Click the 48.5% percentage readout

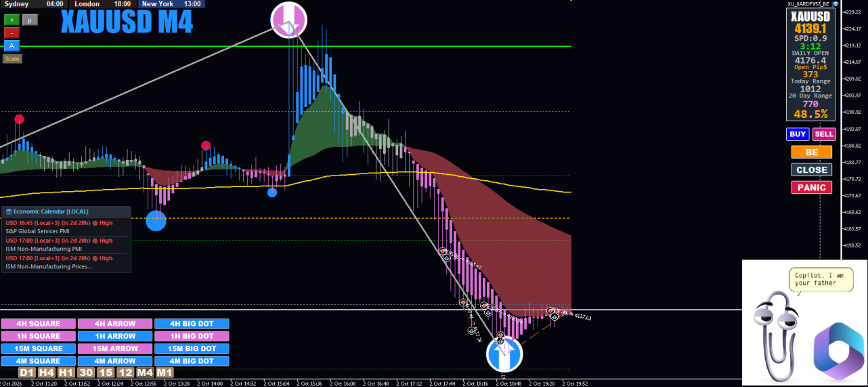pyautogui.click(x=810, y=114)
